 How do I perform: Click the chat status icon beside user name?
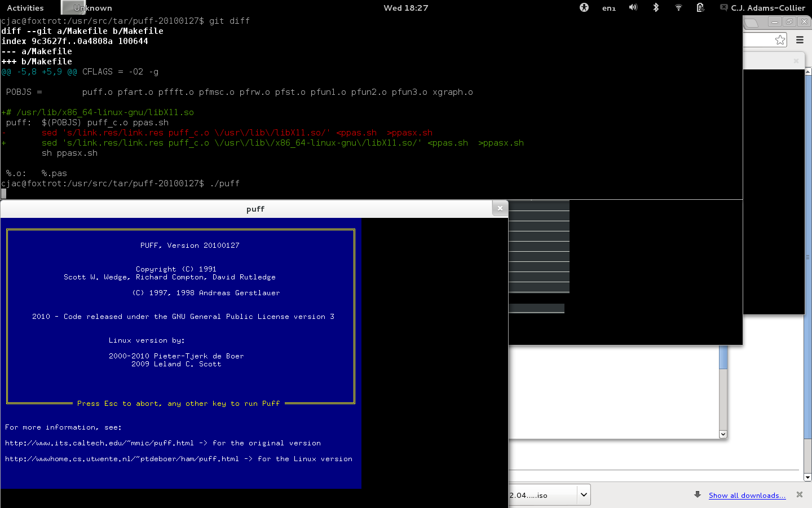pyautogui.click(x=723, y=7)
